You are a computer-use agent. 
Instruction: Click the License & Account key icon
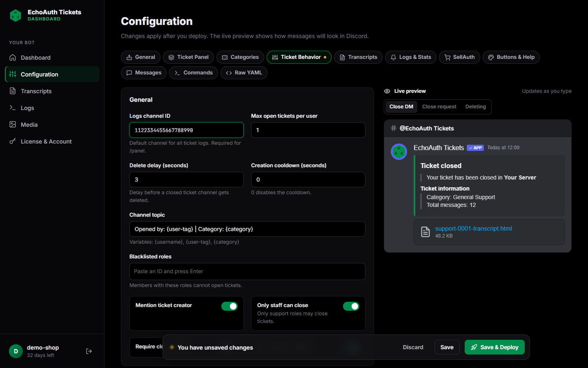[x=13, y=141]
